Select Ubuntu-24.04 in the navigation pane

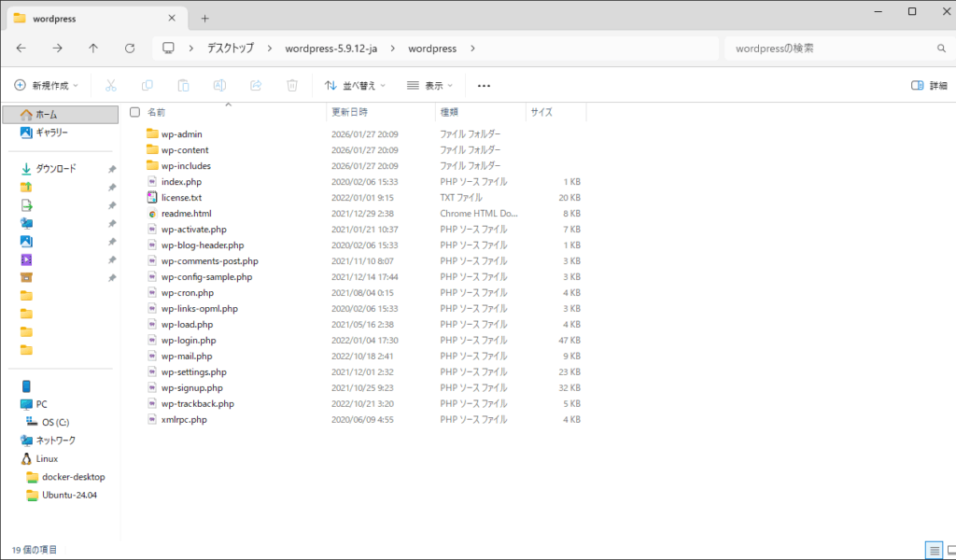69,495
